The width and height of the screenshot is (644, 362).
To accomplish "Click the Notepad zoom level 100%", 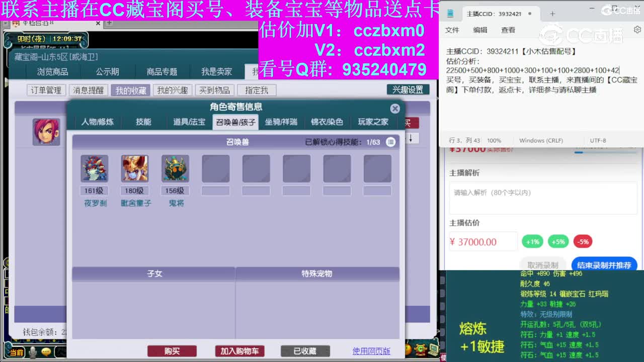I will click(494, 141).
